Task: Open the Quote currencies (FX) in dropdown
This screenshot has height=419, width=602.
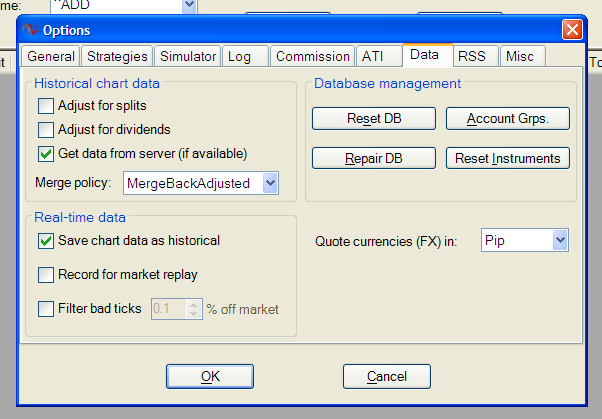Action: click(560, 240)
